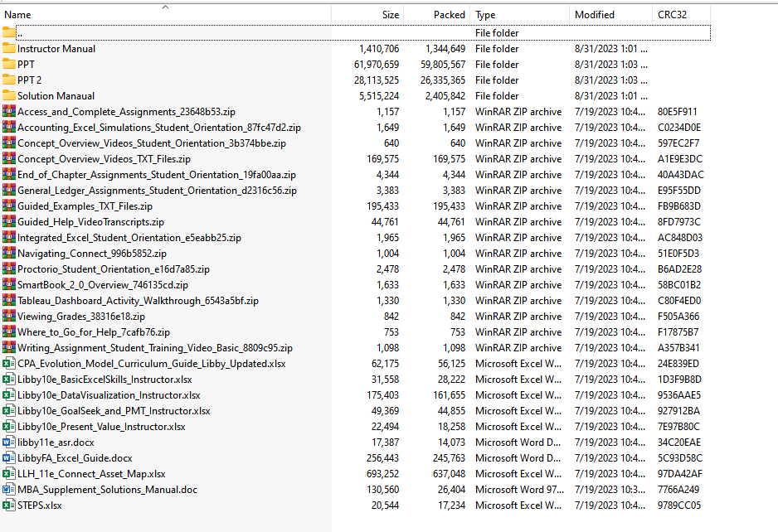Click WinRAR icon of Proctorio_Student_Orientation zip
This screenshot has width=778, height=532.
pos(8,269)
